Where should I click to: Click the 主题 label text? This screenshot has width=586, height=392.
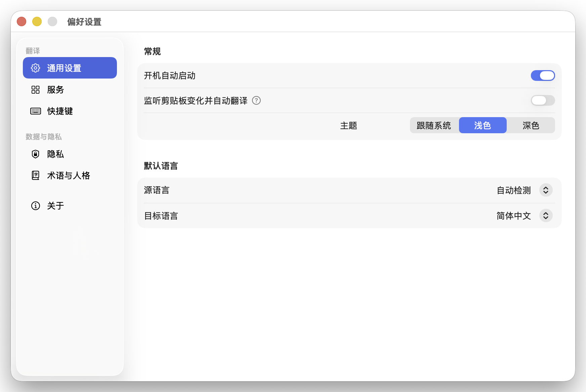[x=348, y=126]
